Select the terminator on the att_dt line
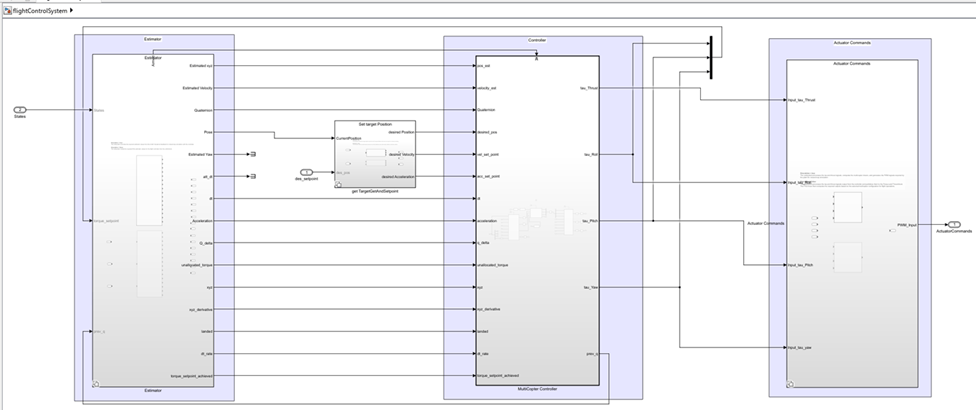 [x=253, y=177]
